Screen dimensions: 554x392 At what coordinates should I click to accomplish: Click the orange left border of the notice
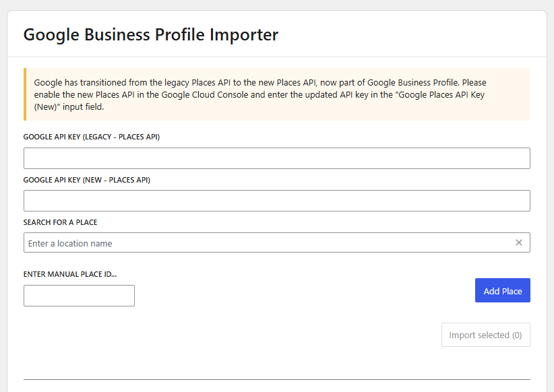coord(25,94)
